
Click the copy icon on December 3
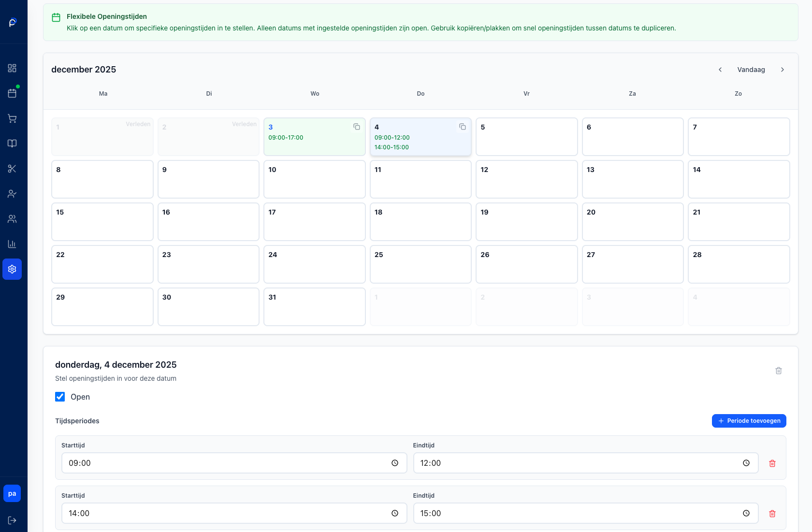point(357,127)
